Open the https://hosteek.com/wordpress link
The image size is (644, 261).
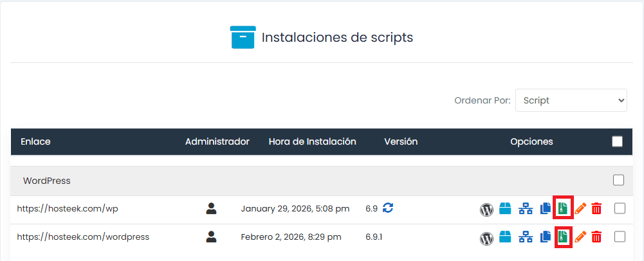point(83,237)
